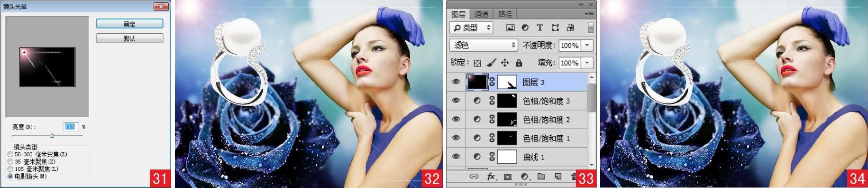Click the lens flare preview thumbnail

click(x=47, y=66)
